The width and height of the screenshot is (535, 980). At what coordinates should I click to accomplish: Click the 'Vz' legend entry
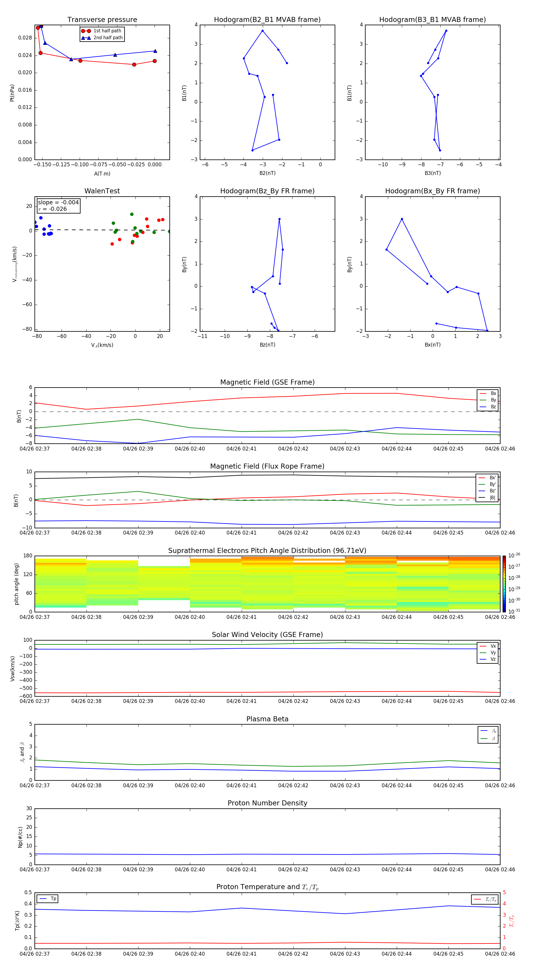point(488,659)
